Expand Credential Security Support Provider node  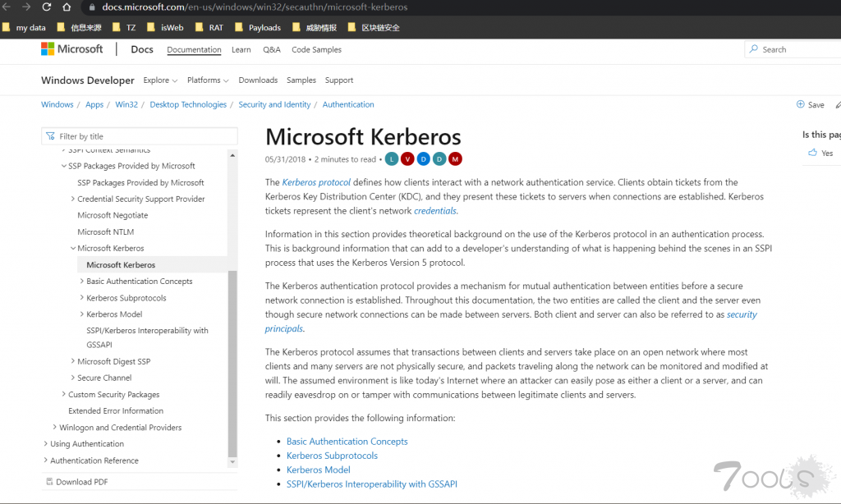[x=73, y=199]
